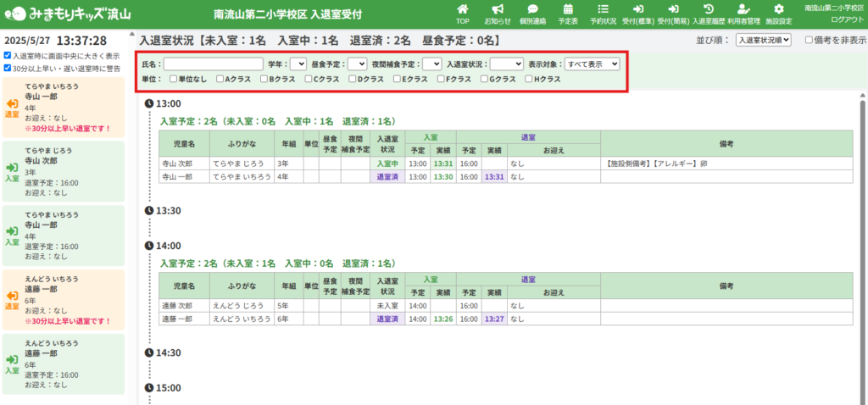Open 個別連絡 chat bubble icon
868x405 pixels.
[x=533, y=9]
